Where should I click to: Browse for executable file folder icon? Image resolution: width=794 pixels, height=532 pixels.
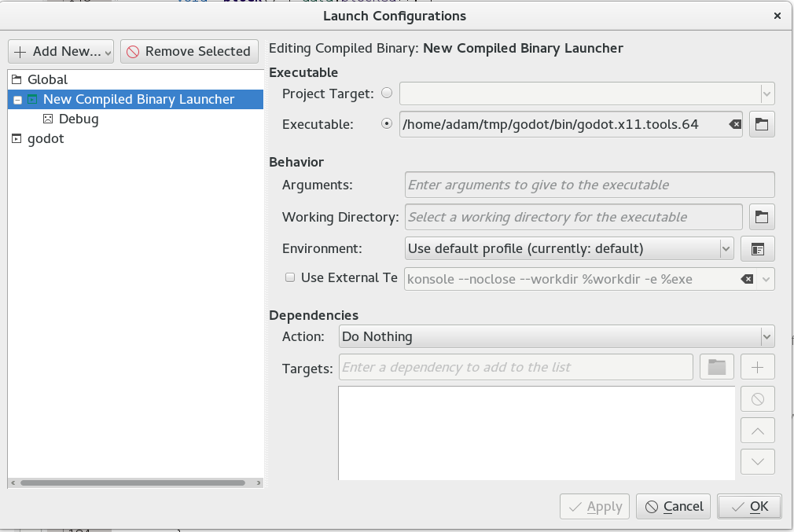[x=761, y=124]
